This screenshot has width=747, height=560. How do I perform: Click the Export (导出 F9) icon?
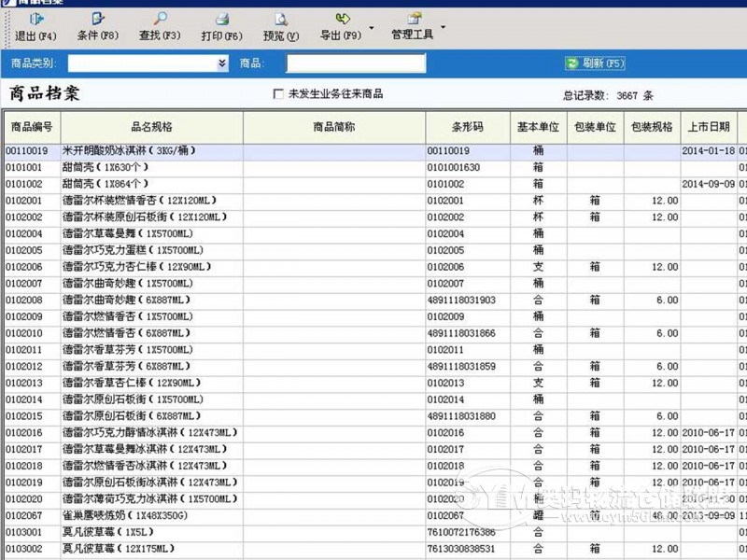coord(343,19)
